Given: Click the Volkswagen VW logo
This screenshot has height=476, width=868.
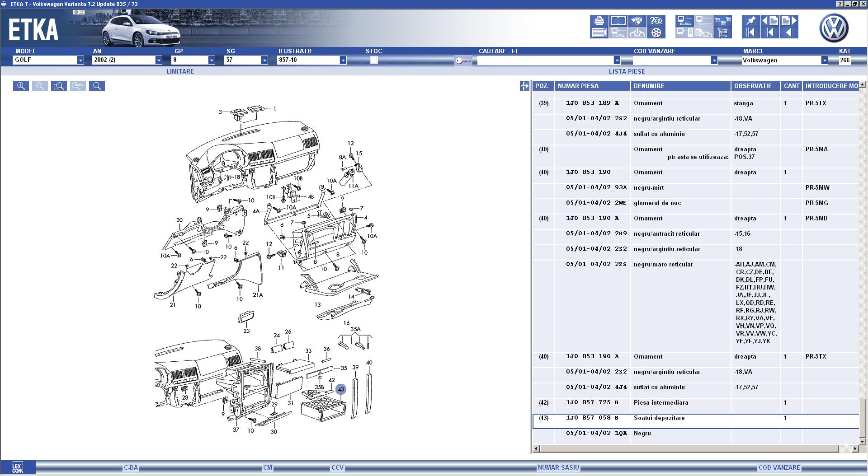Looking at the screenshot, I should pyautogui.click(x=834, y=28).
